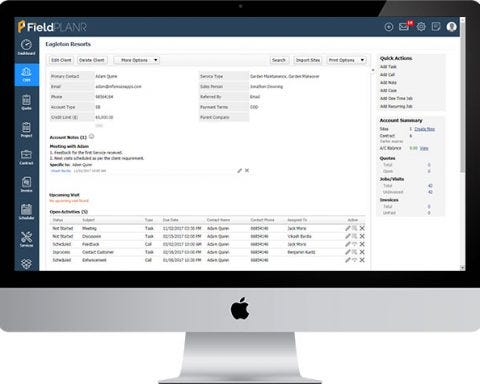Click the mail notifications envelope icon
The height and width of the screenshot is (384, 480).
[x=404, y=27]
